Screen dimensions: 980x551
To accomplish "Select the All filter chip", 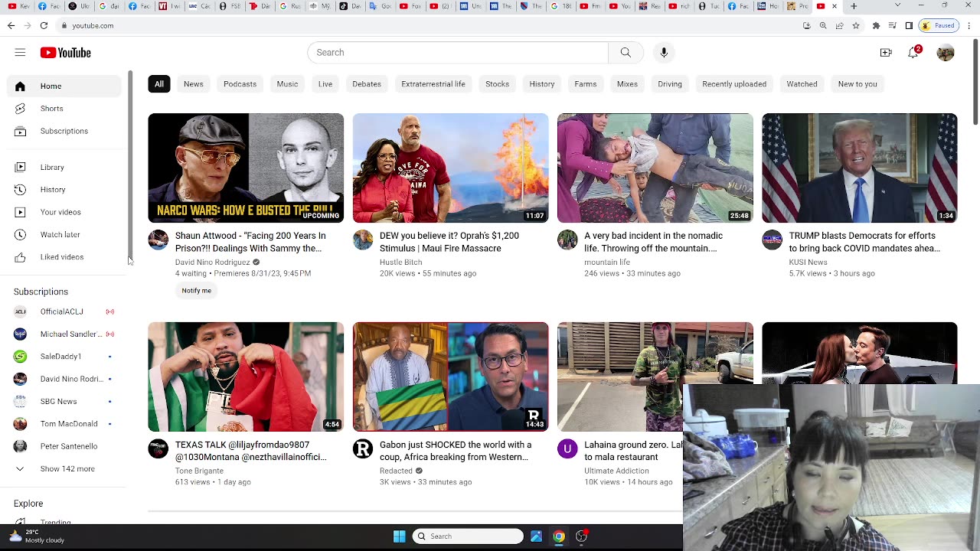I will (x=159, y=84).
